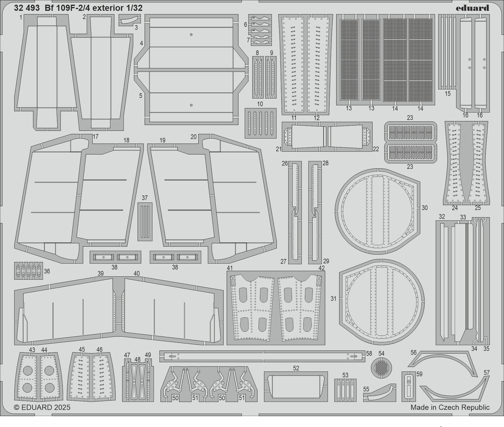Click the number label 49
Image resolution: width=504 pixels, height=427 pixels.
[148, 355]
